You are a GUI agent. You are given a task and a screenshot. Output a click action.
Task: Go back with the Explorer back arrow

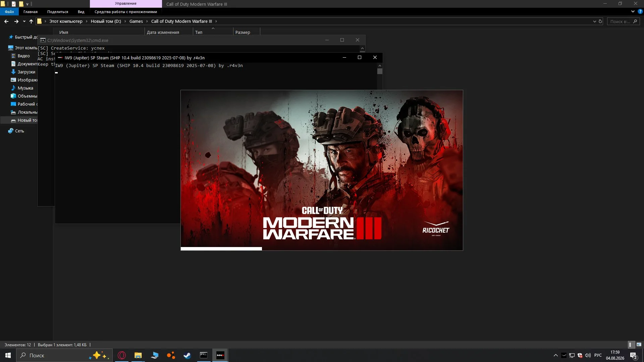pos(6,21)
